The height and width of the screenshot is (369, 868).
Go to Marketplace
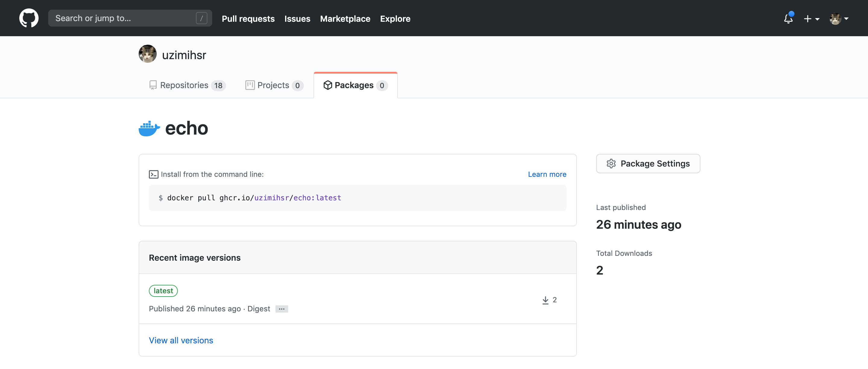click(x=345, y=18)
